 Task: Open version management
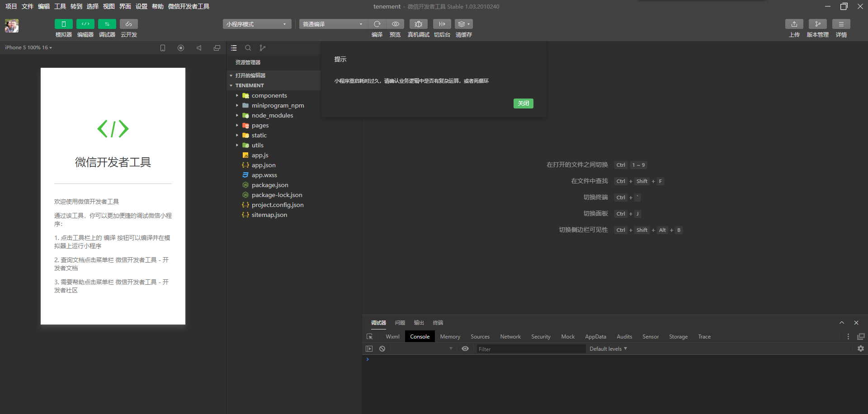click(818, 24)
